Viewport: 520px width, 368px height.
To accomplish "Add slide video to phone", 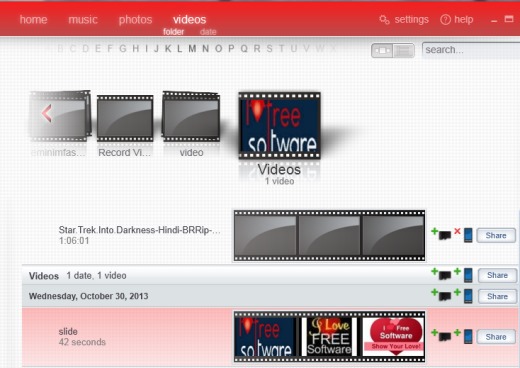I will click(464, 335).
